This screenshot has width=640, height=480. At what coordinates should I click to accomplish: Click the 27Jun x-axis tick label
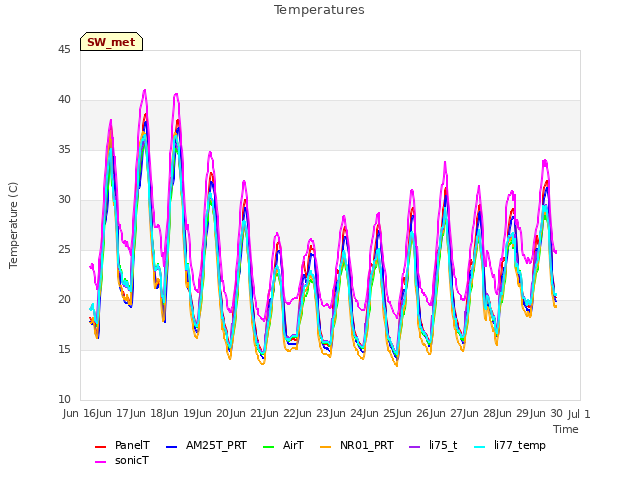(464, 414)
